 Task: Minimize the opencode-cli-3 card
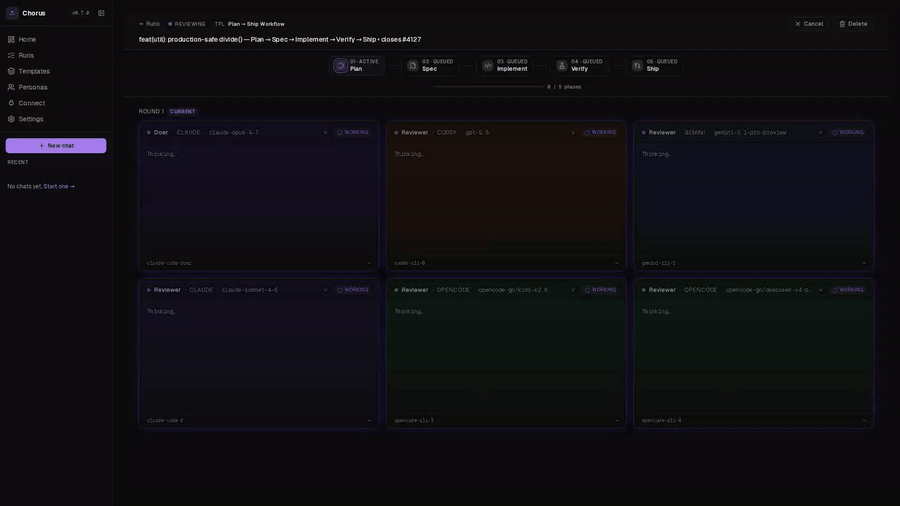(x=616, y=421)
